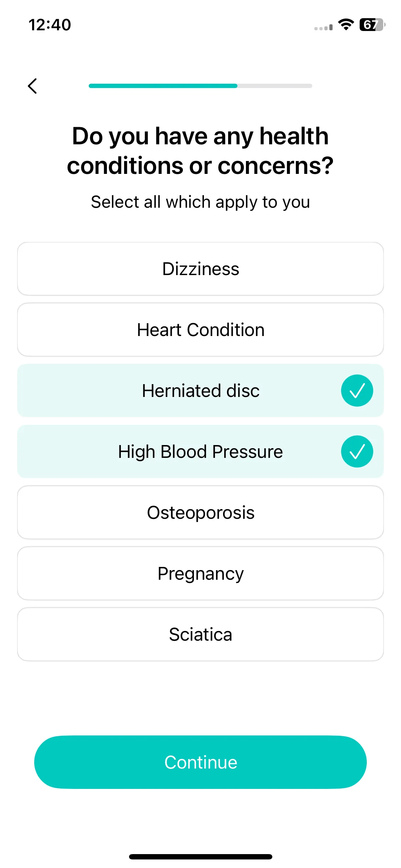Tap the Wi-Fi status icon

(x=346, y=25)
